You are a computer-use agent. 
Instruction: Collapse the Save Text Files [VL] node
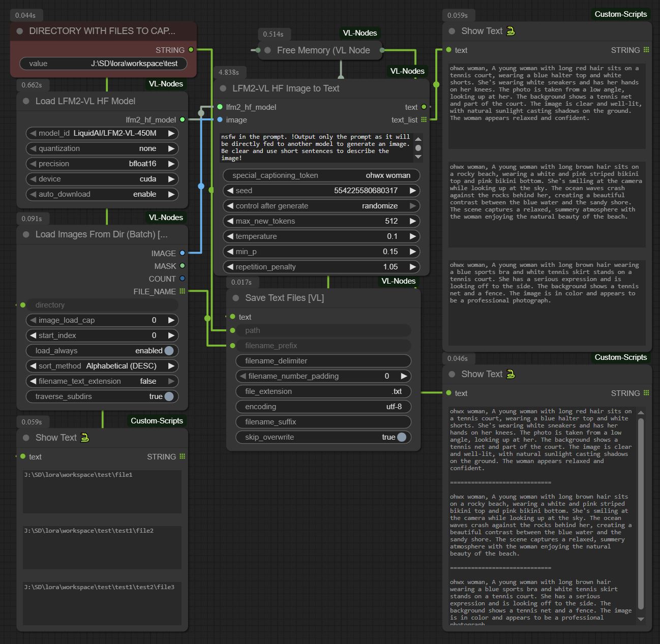[x=235, y=298]
